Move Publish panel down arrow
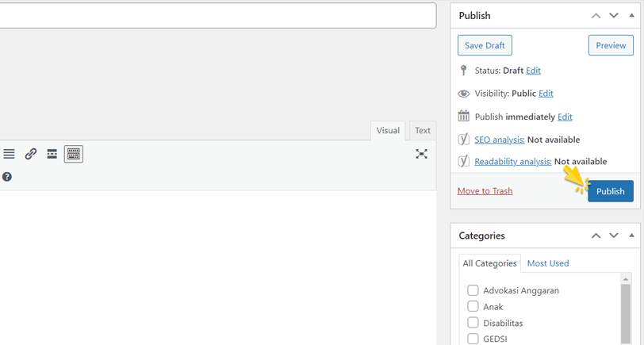This screenshot has width=644, height=345. (614, 16)
